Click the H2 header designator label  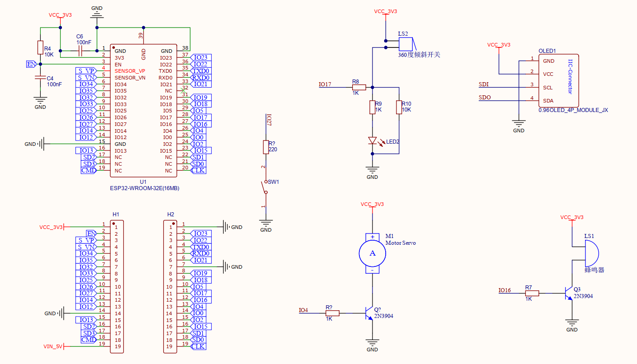point(170,214)
